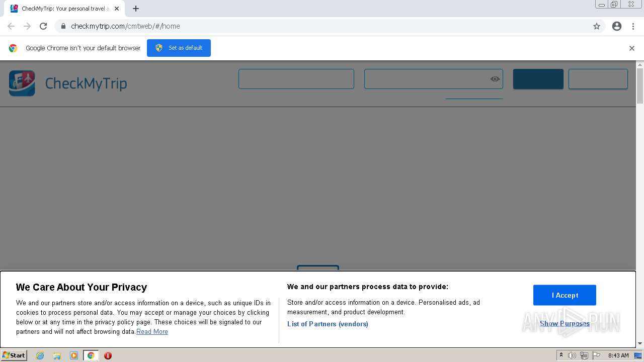Set Chrome as default browser
644x362 pixels.
[x=179, y=48]
